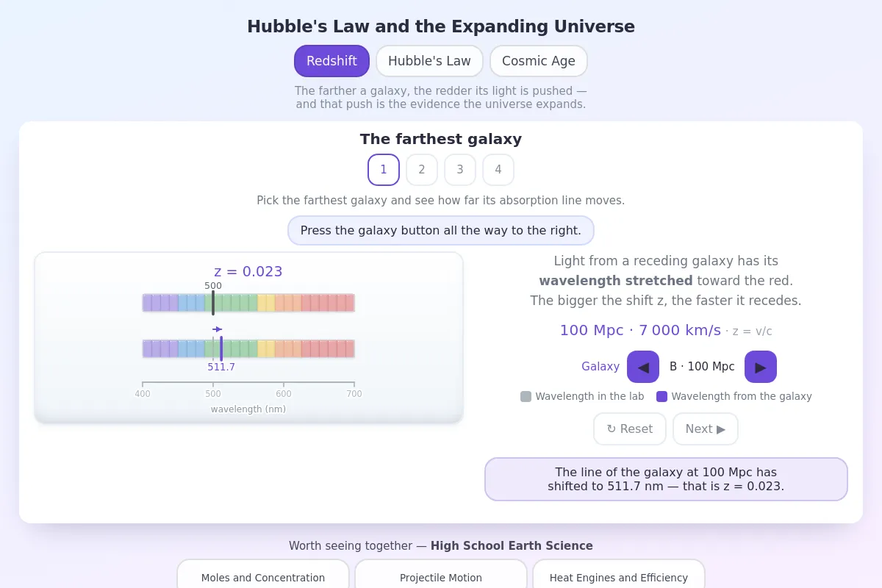Click the purple galaxy wavelength legend square
The image size is (882, 588).
[x=661, y=396]
